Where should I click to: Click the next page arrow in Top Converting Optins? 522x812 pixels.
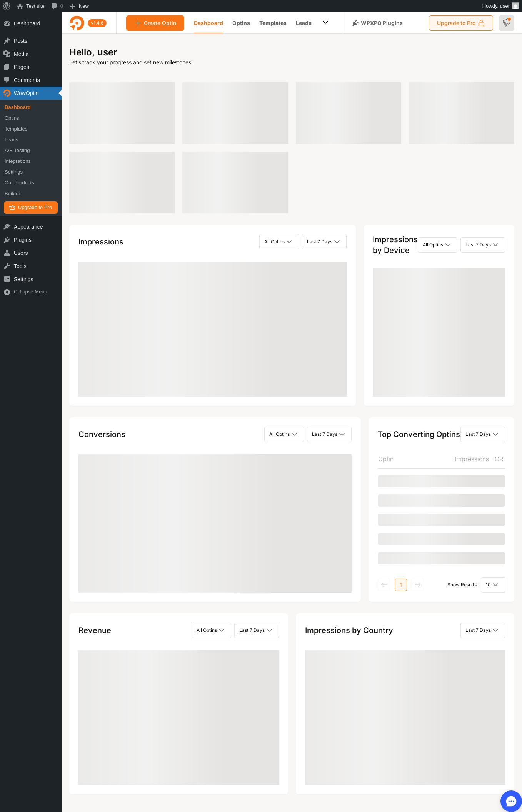[418, 585]
